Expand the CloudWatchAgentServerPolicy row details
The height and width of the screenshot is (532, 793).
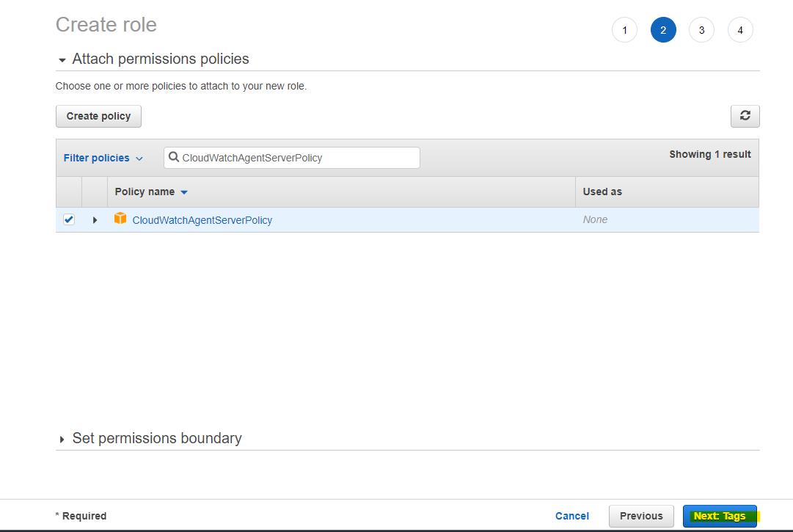95,219
